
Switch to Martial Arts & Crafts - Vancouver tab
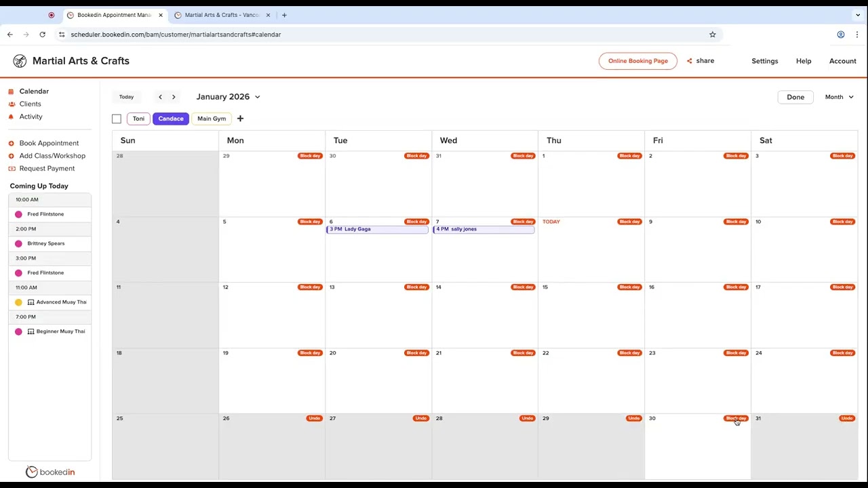tap(222, 15)
